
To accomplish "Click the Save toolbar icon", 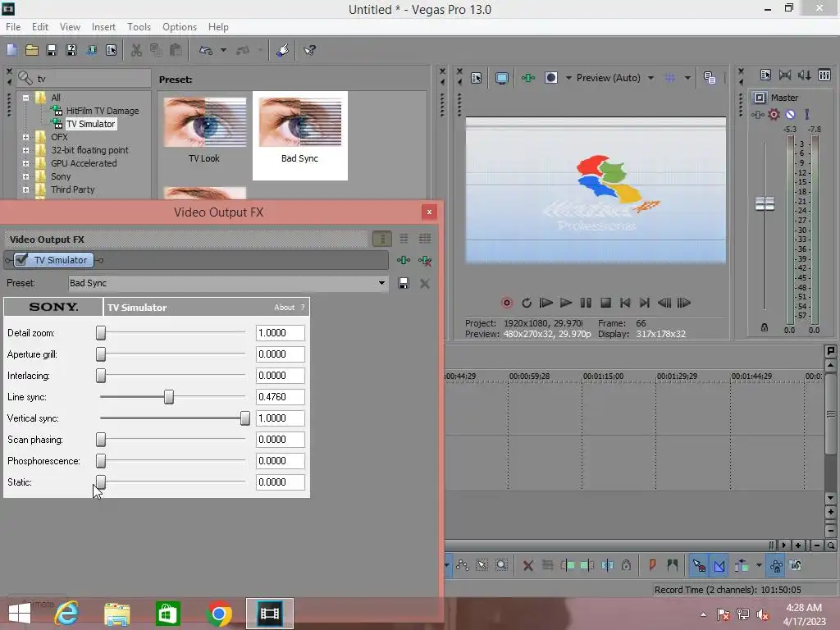I will pyautogui.click(x=52, y=50).
